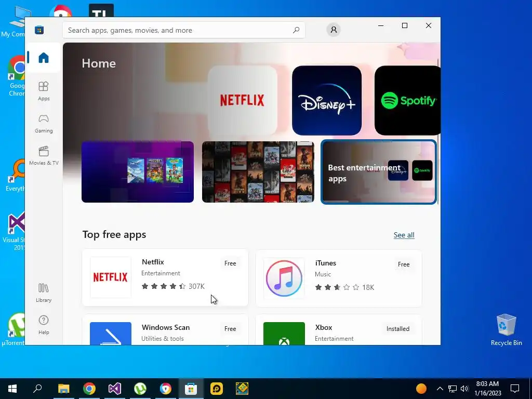Click the iTunes app icon

click(x=284, y=278)
